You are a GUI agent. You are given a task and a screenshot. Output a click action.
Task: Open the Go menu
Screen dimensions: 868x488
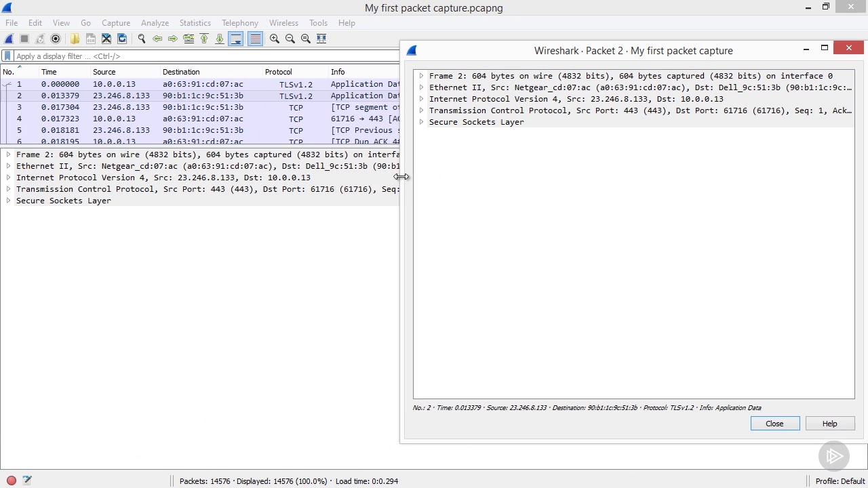tap(85, 23)
